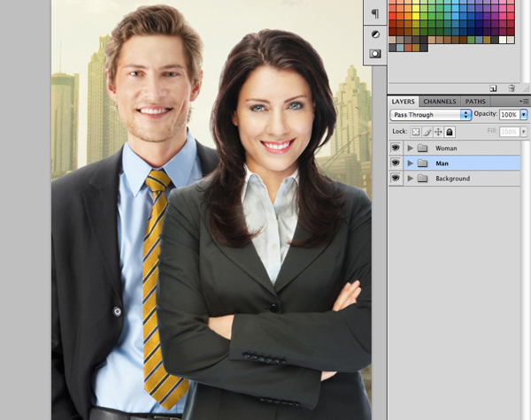Click the lock all padlock icon
The height and width of the screenshot is (420, 531).
pos(450,132)
